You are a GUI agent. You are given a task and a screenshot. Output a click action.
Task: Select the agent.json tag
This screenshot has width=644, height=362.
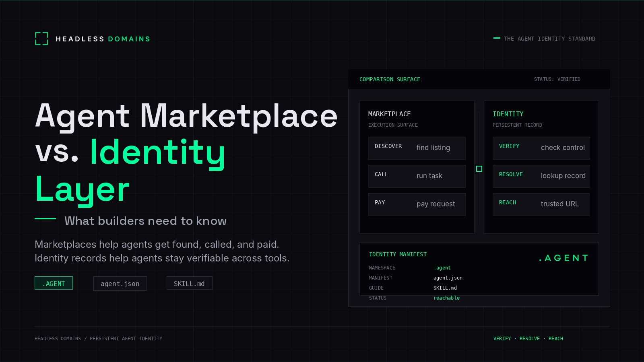tap(120, 284)
